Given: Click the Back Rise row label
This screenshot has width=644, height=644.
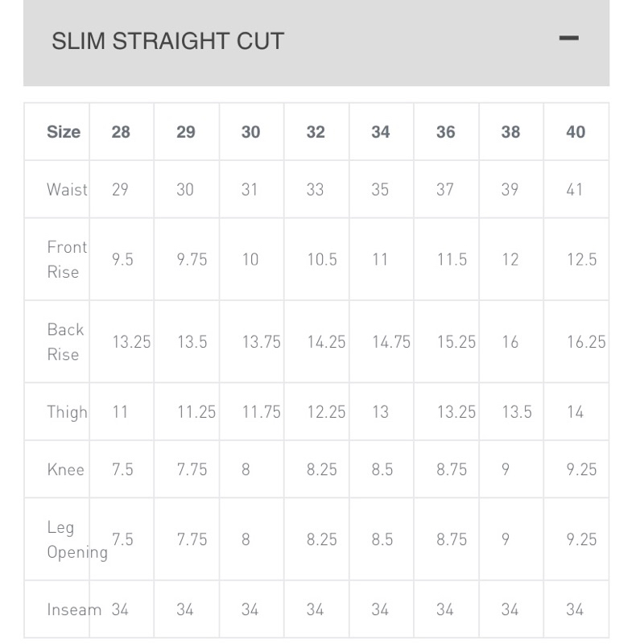Looking at the screenshot, I should pos(65,341).
